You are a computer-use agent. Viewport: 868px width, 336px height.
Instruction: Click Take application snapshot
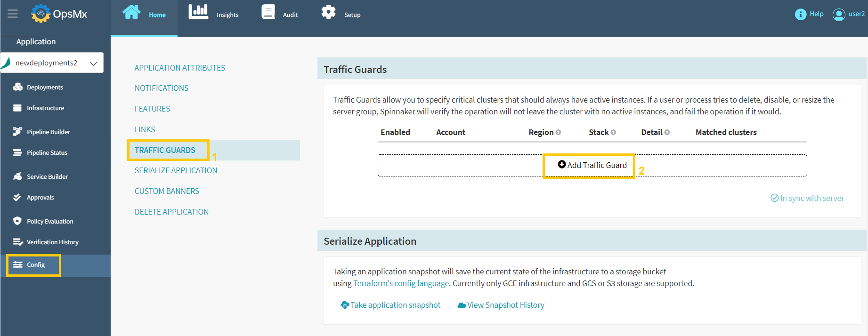(391, 305)
